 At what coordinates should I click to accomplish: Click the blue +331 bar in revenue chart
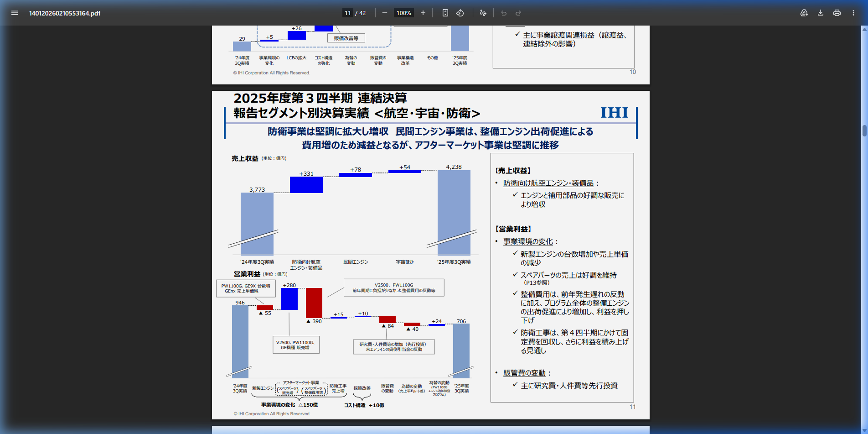(306, 185)
